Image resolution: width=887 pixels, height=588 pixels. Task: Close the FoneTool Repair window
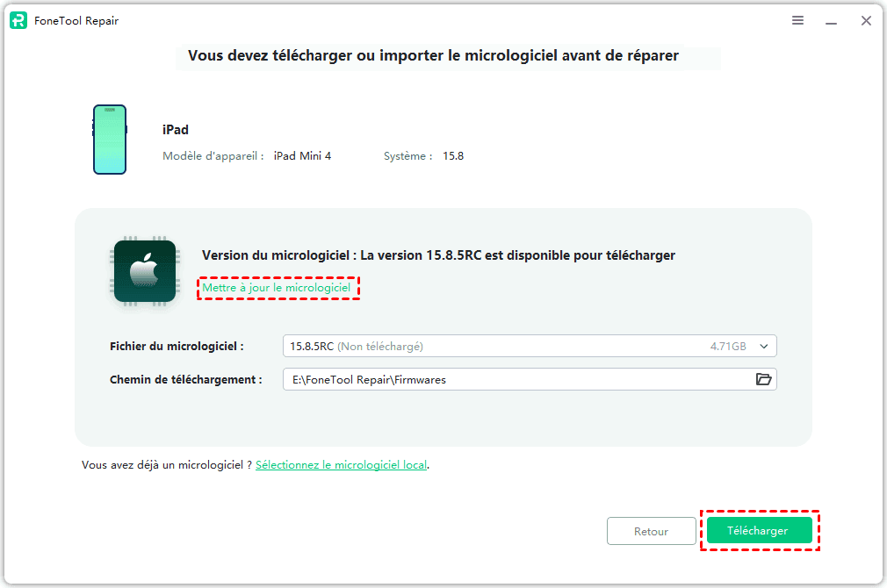click(866, 21)
